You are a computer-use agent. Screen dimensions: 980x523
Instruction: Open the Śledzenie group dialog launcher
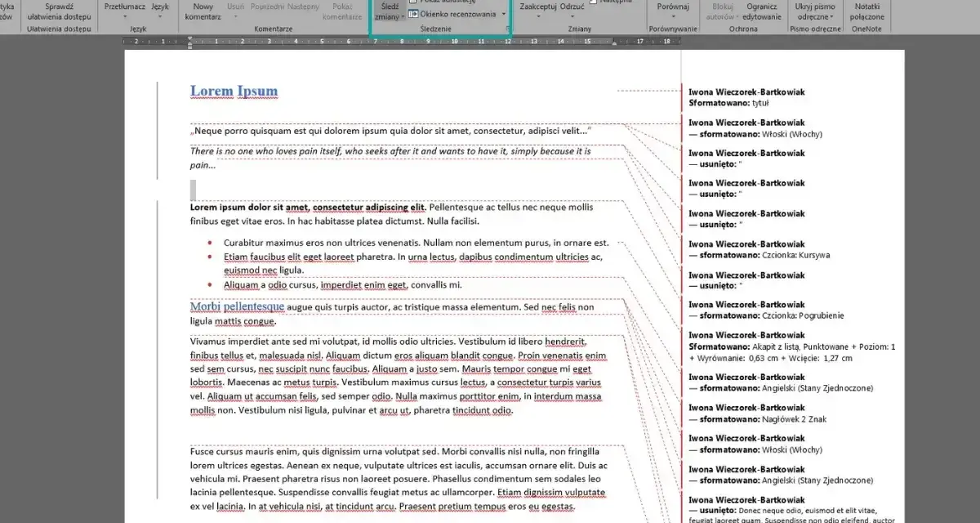(x=507, y=29)
